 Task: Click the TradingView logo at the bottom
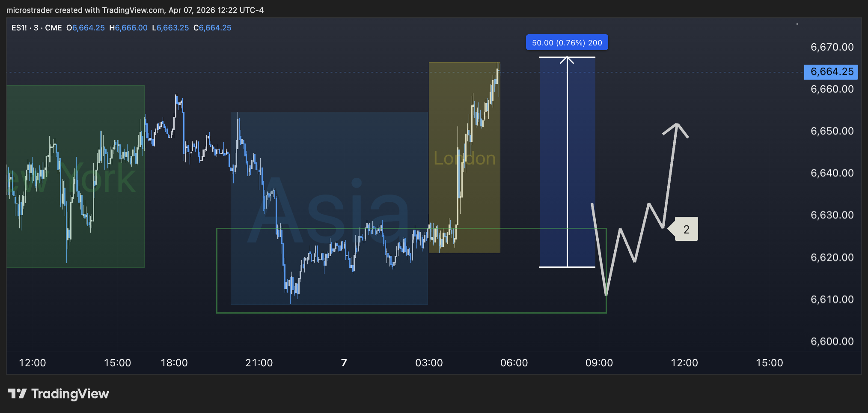[58, 394]
